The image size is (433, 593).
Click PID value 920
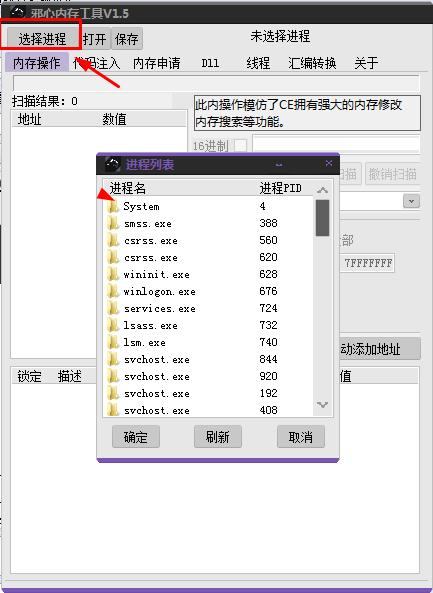(268, 376)
